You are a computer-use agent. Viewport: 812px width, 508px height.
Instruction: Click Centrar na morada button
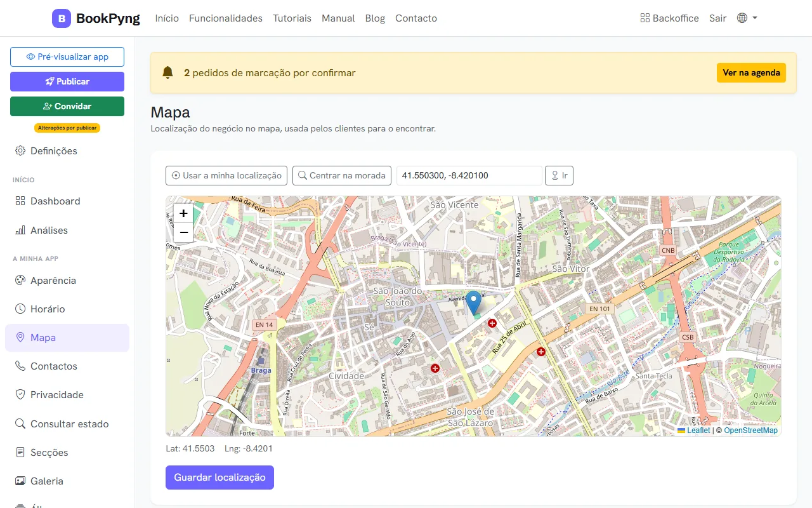[x=342, y=175]
